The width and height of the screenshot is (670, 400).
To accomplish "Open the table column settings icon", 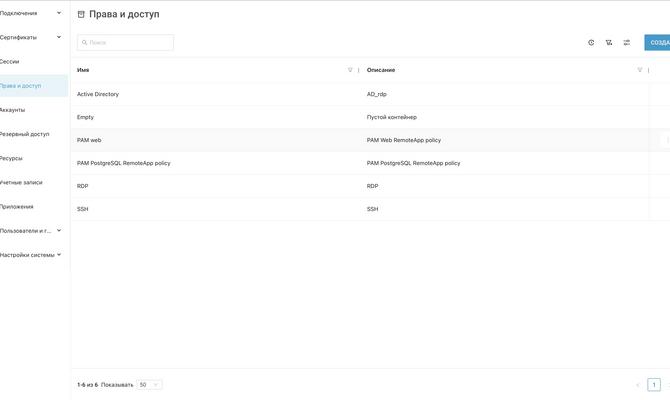I will 627,43.
